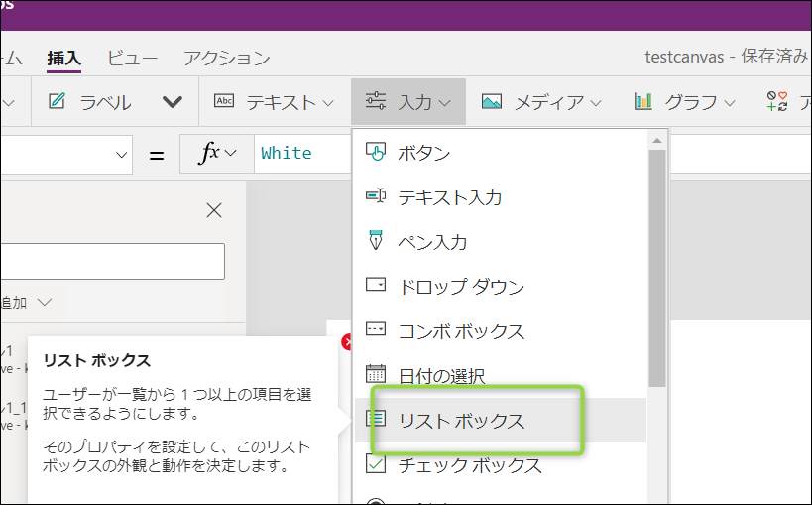Click the Media (メディア) picture icon
Viewport: 812px width, 505px height.
click(492, 101)
